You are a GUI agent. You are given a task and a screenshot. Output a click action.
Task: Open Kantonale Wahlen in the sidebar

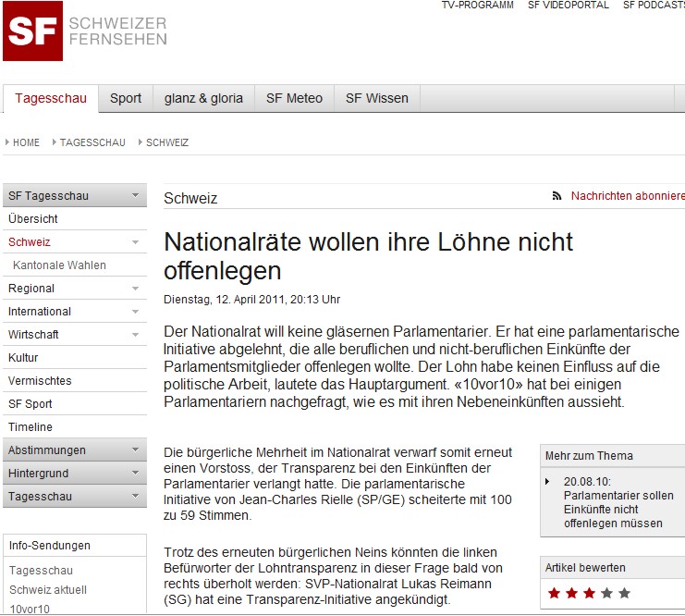pyautogui.click(x=75, y=265)
